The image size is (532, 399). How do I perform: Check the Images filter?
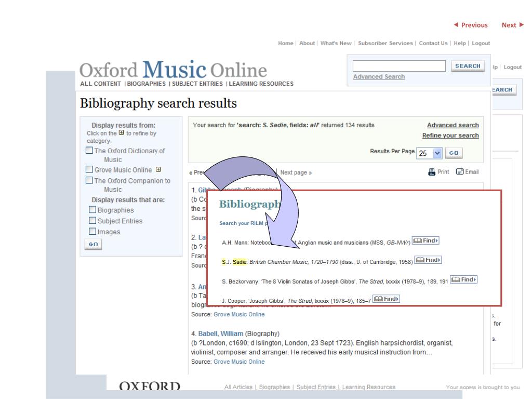click(x=92, y=231)
